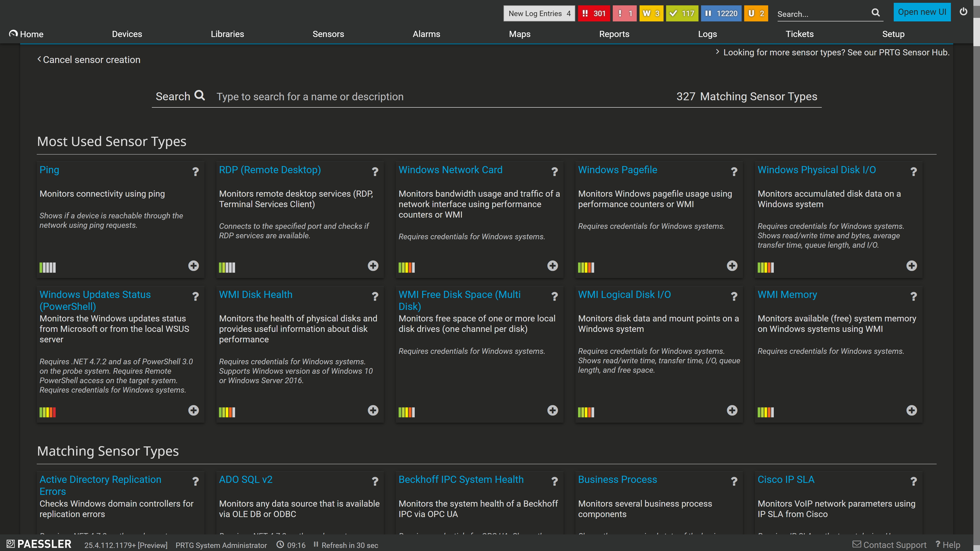
Task: Add RDP (Remote Desktop) sensor via plus
Action: (373, 266)
